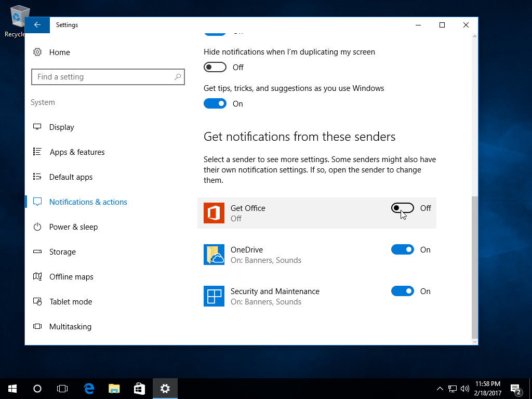532x399 pixels.
Task: Disable tips, tricks, and suggestions toggle
Action: 215,104
